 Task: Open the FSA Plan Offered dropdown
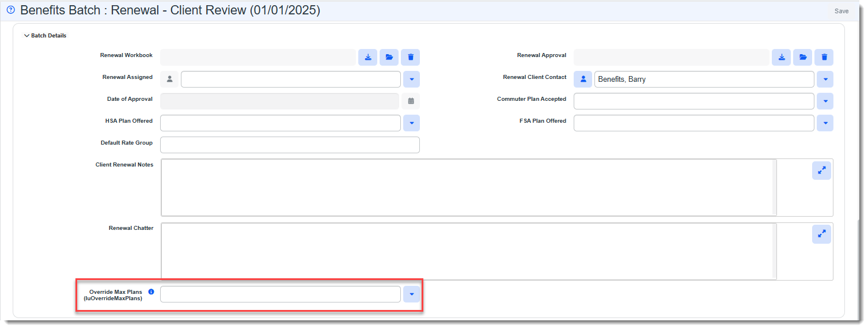(x=825, y=123)
